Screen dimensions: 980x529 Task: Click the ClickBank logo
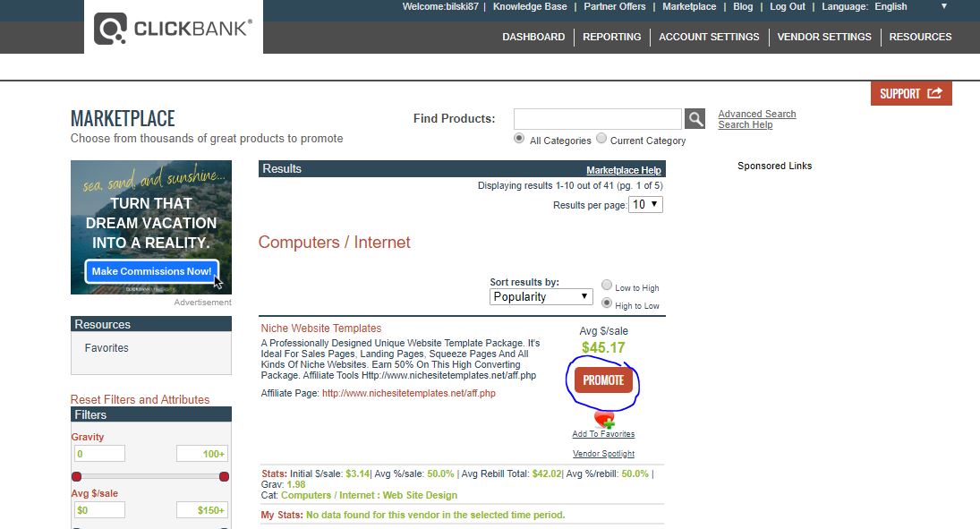pyautogui.click(x=173, y=28)
